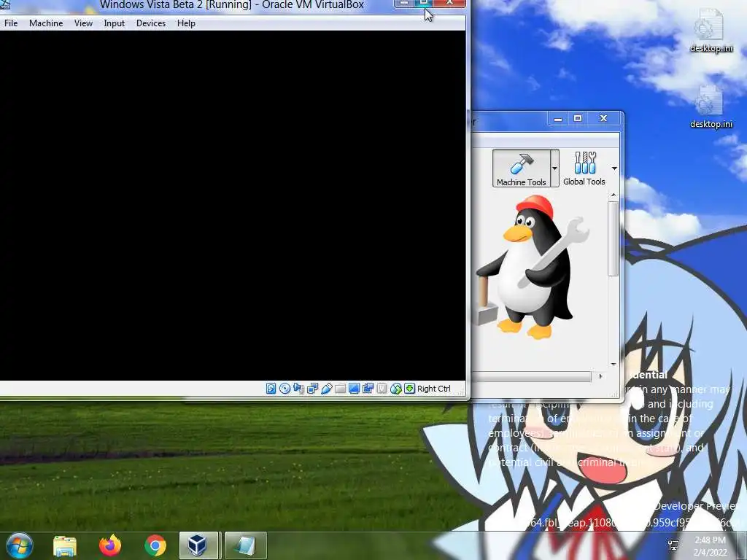The width and height of the screenshot is (747, 560).
Task: Launch Google Chrome from the taskbar
Action: click(155, 545)
